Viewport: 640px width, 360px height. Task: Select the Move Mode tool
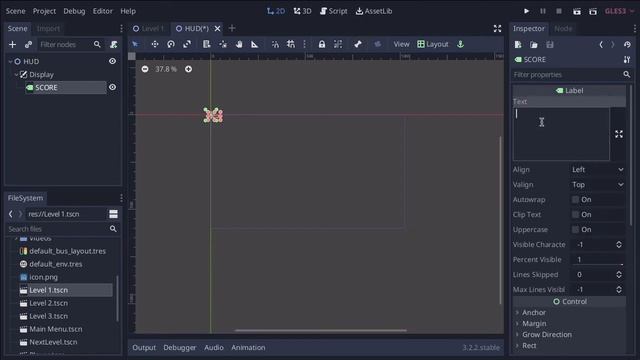(155, 44)
